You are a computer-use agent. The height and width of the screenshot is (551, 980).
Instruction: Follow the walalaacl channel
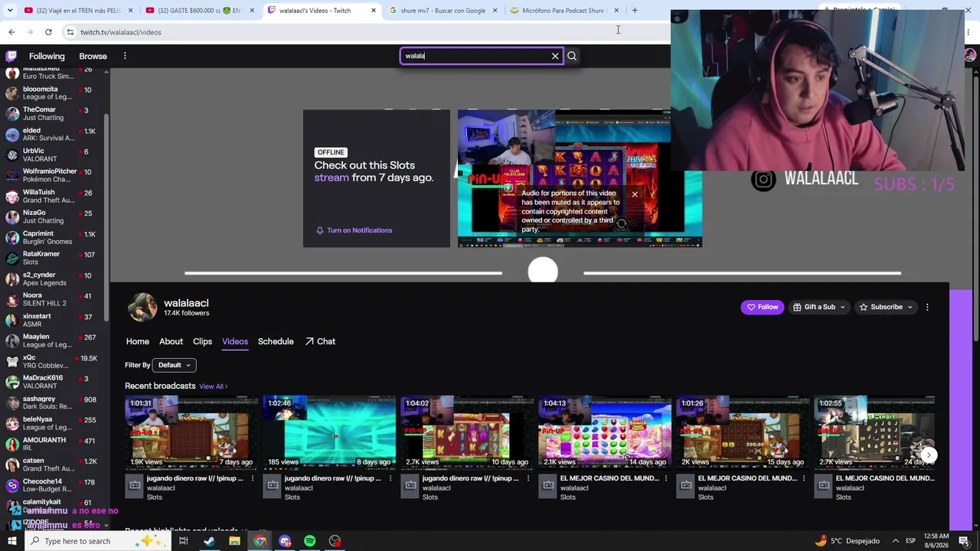tap(763, 307)
